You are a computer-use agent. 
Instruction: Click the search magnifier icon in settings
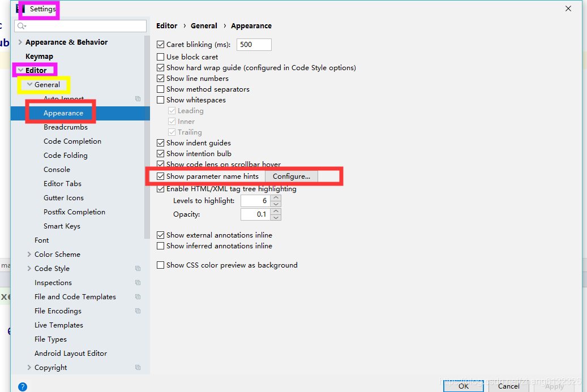click(x=22, y=26)
